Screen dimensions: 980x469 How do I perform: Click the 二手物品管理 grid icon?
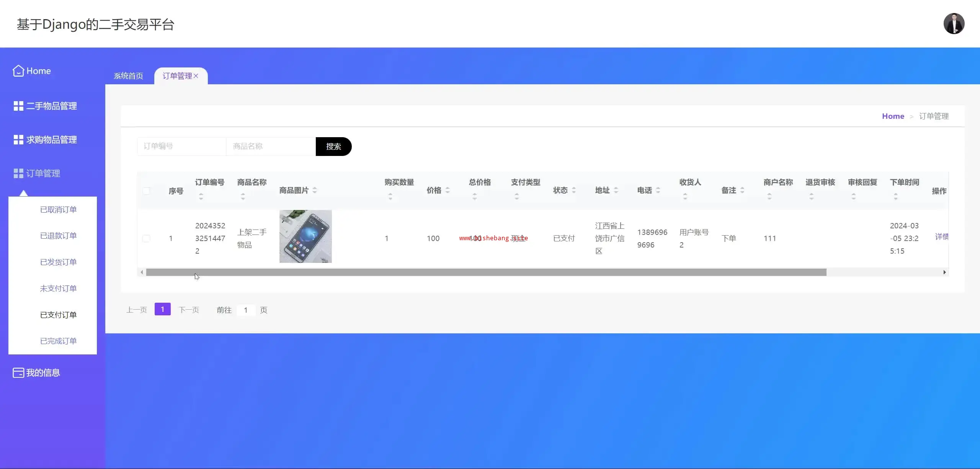point(18,106)
